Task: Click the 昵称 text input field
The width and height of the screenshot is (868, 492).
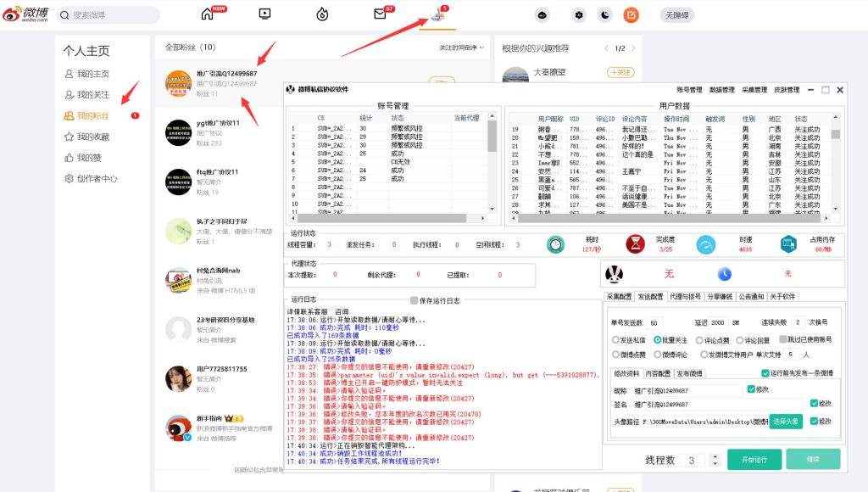Action: (x=687, y=391)
